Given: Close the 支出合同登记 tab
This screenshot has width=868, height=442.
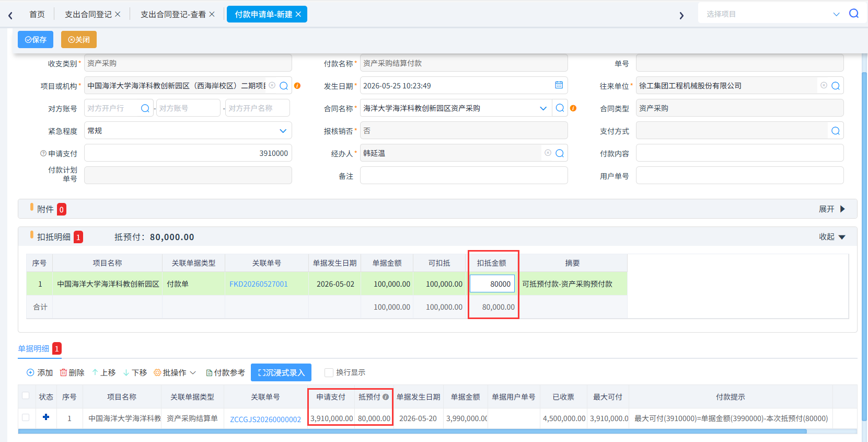Looking at the screenshot, I should click(x=118, y=14).
